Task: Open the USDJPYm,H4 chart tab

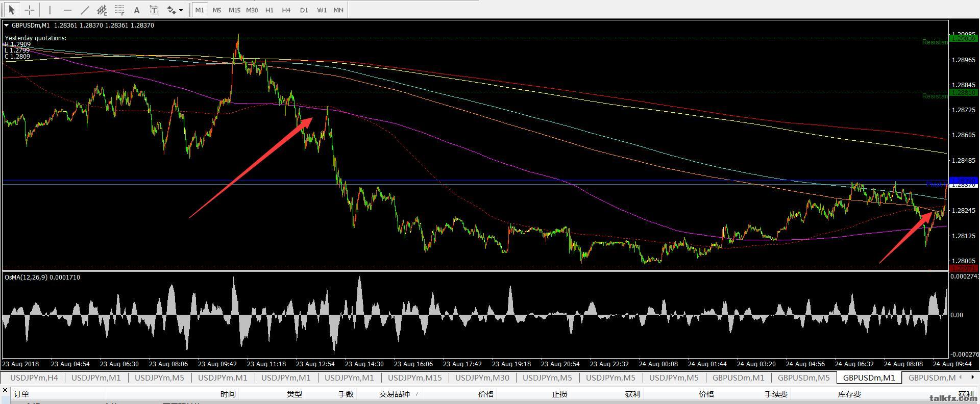Action: point(34,377)
